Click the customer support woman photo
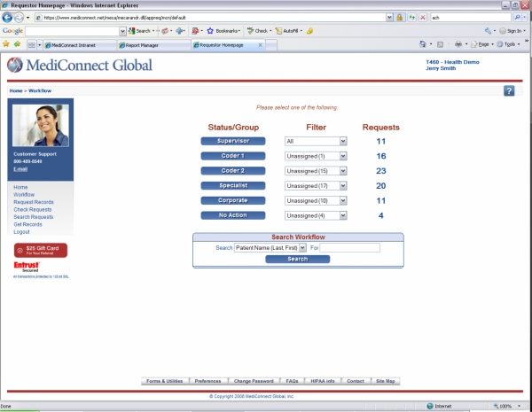This screenshot has height=412, width=532. pyautogui.click(x=41, y=126)
